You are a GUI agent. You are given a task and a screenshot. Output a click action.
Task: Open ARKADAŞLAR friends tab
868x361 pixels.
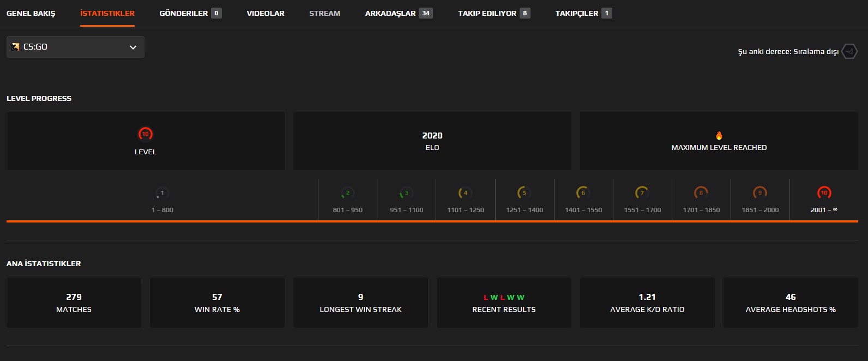click(390, 13)
